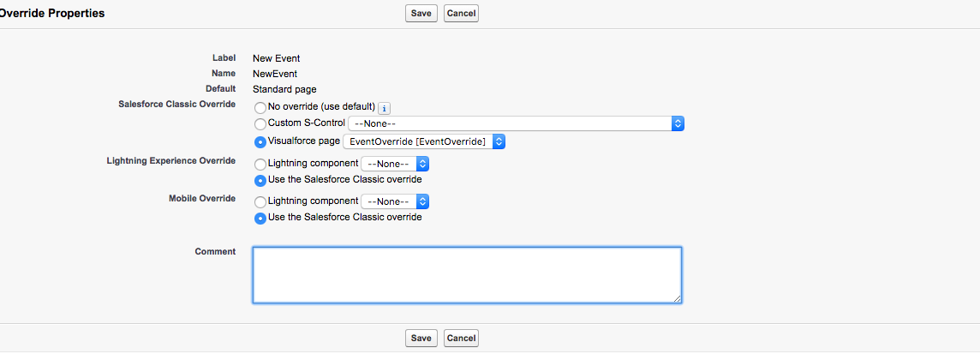Expand the Lightning Experience component dropdown
The height and width of the screenshot is (360, 980).
coord(395,163)
